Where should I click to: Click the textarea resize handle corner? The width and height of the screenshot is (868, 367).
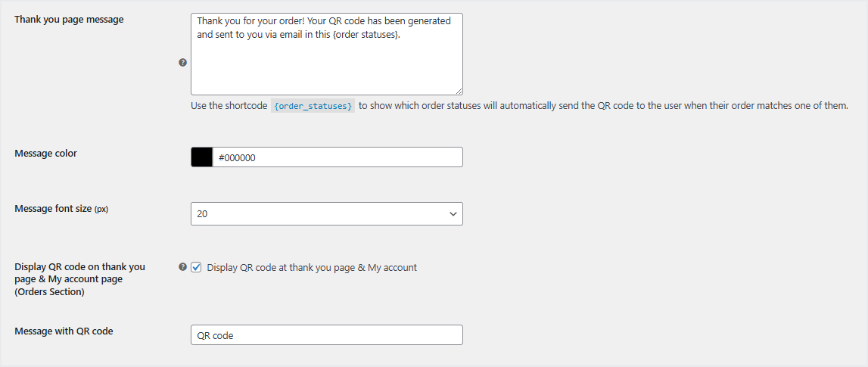[x=459, y=90]
